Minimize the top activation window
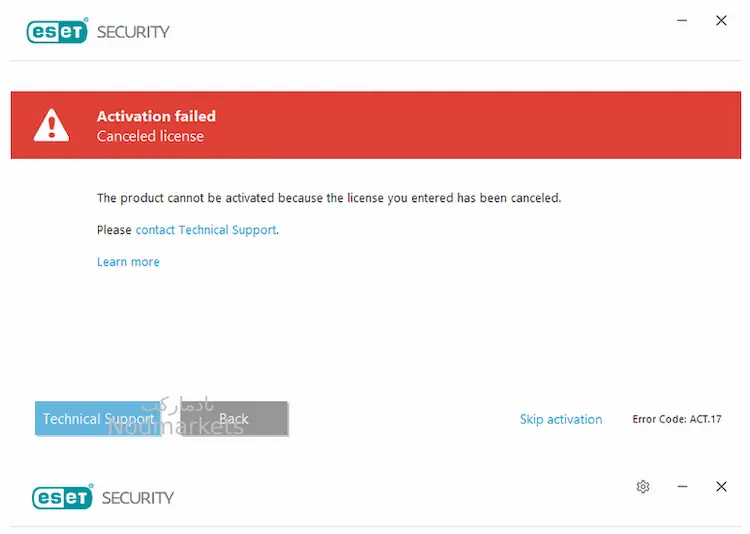 pos(682,21)
